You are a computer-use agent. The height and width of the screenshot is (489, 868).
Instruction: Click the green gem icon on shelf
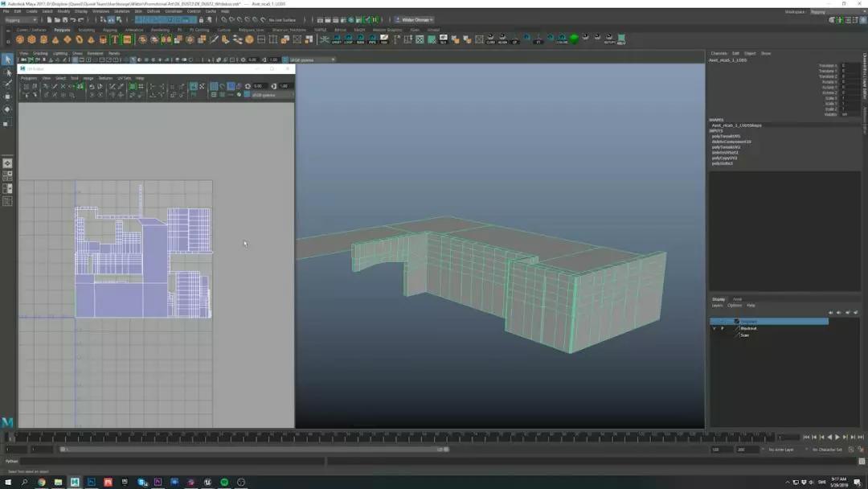[x=574, y=39]
